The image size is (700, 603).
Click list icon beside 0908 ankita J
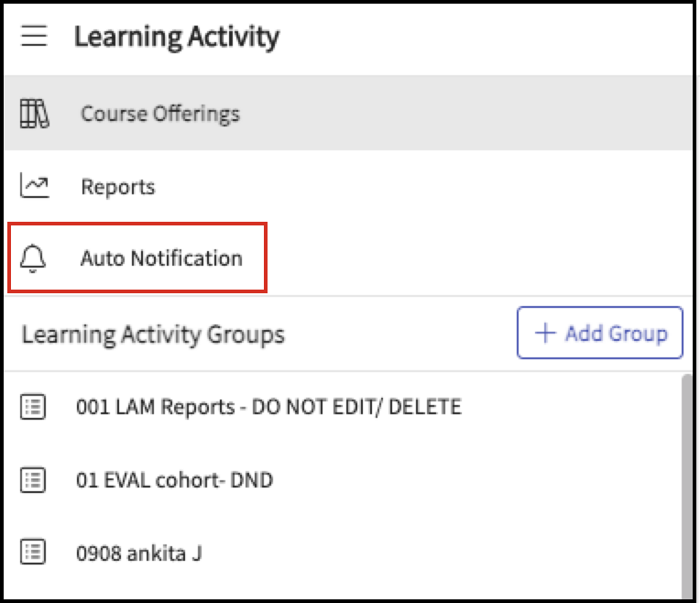click(x=33, y=552)
